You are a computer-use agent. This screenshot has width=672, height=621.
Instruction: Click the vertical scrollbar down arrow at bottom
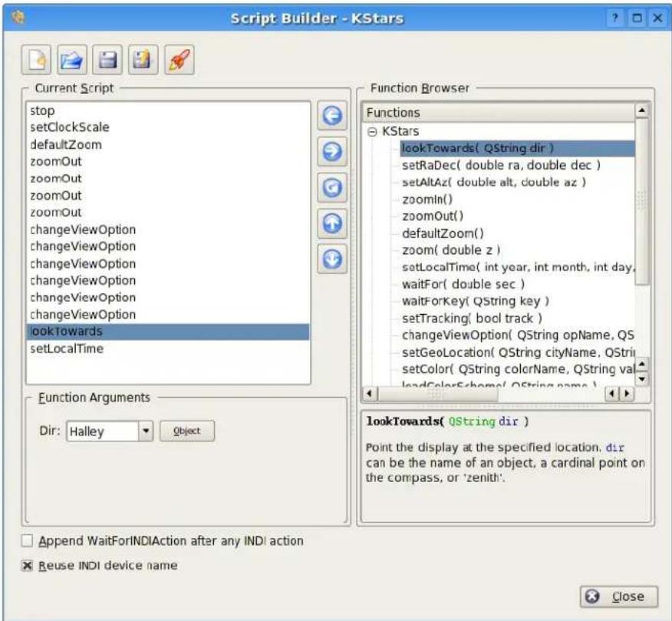pos(641,379)
